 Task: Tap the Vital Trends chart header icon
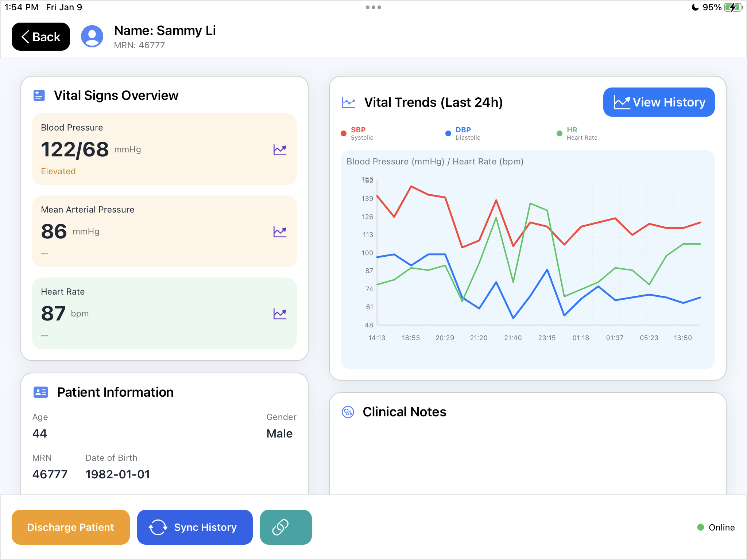pos(349,102)
